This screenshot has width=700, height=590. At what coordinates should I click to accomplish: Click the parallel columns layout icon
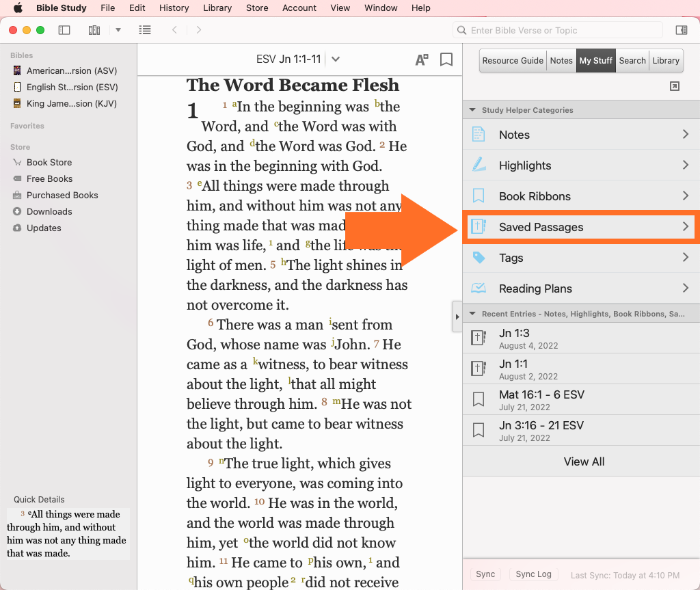[x=94, y=30]
